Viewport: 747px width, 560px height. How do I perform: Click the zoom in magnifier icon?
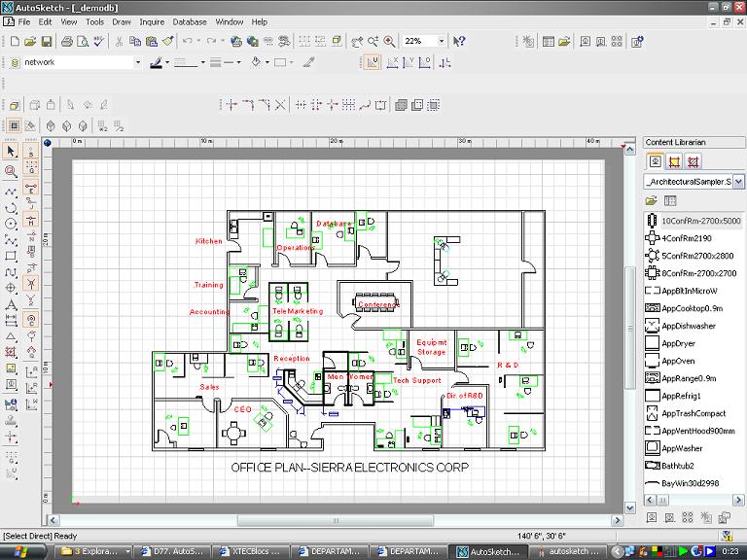coord(389,42)
